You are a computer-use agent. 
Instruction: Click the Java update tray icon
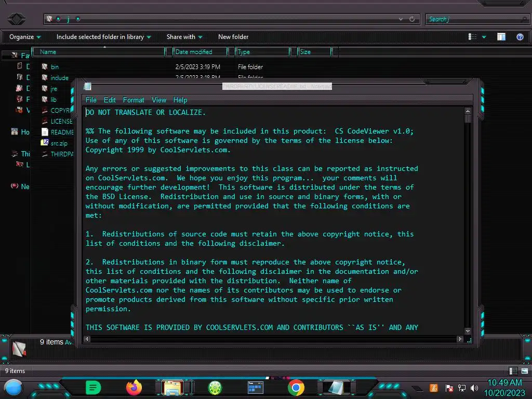(x=434, y=388)
